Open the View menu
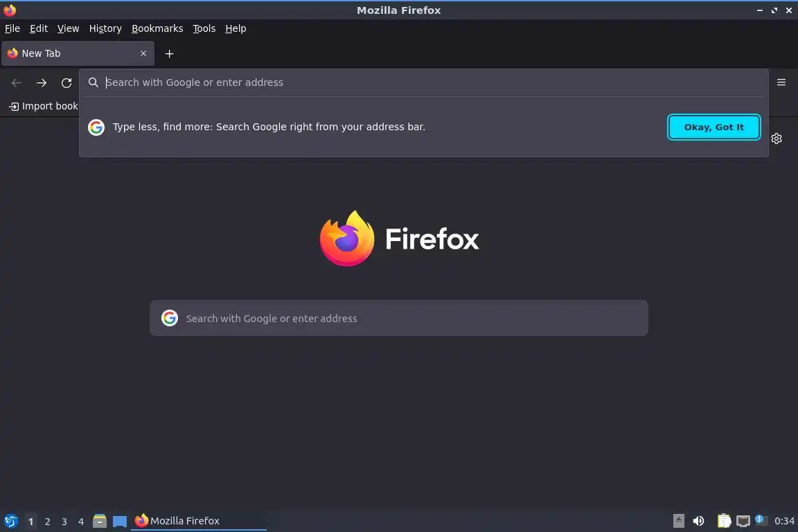 [68, 28]
